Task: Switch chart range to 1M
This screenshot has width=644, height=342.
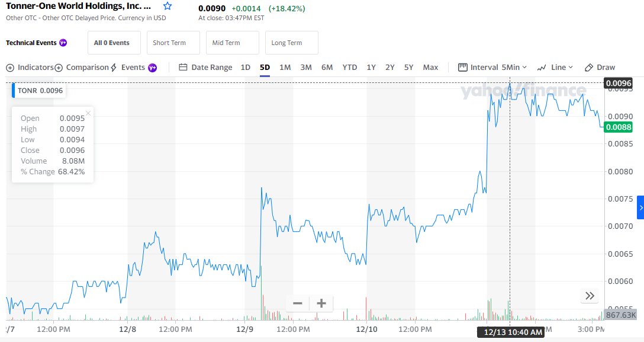Action: (285, 68)
